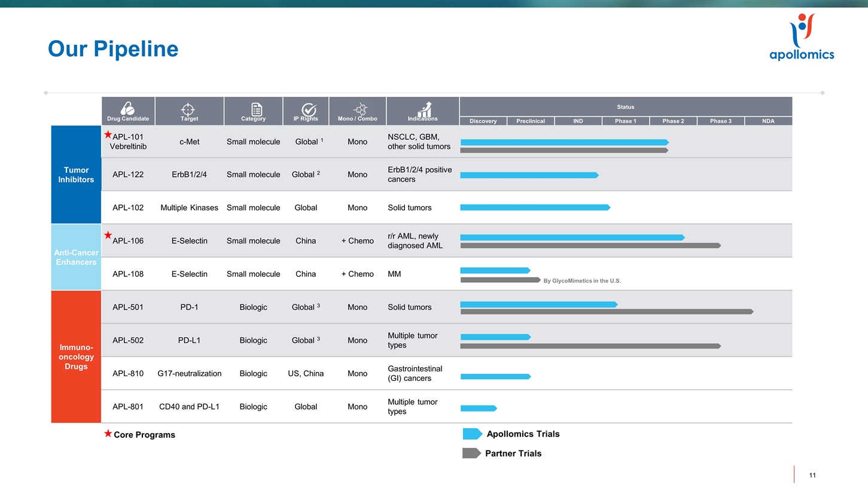This screenshot has height=488, width=868.
Task: Click the growth chart Indications icon
Action: [425, 108]
